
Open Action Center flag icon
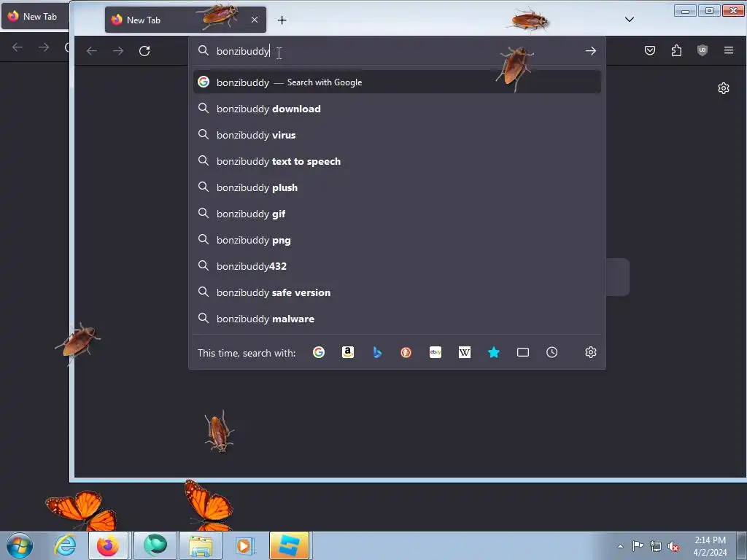[x=638, y=546]
